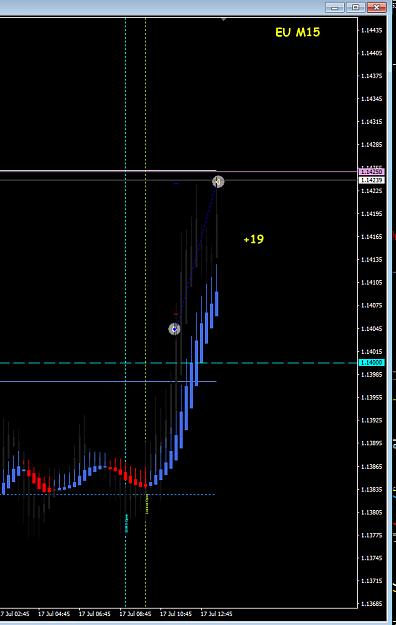
Task: Click price scale value 1.14225
Action: [x=371, y=191]
